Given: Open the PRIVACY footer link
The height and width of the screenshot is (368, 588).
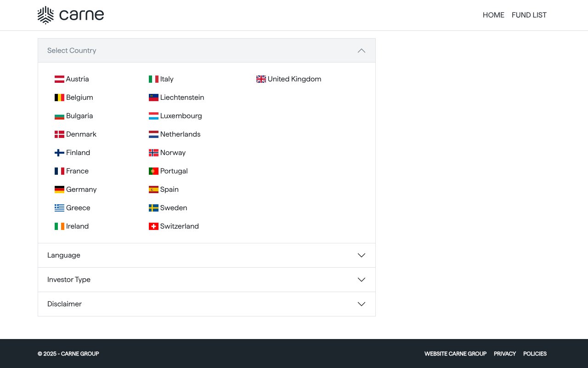Looking at the screenshot, I should 504,354.
